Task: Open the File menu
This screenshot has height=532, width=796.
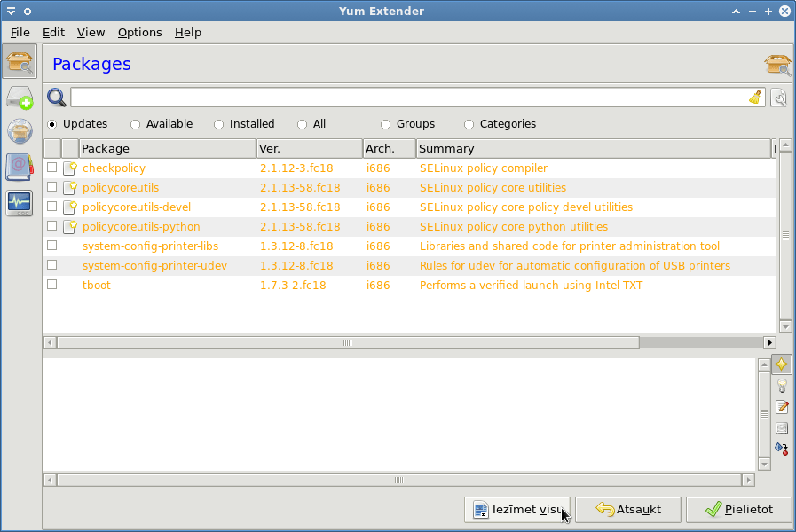Action: click(x=20, y=33)
